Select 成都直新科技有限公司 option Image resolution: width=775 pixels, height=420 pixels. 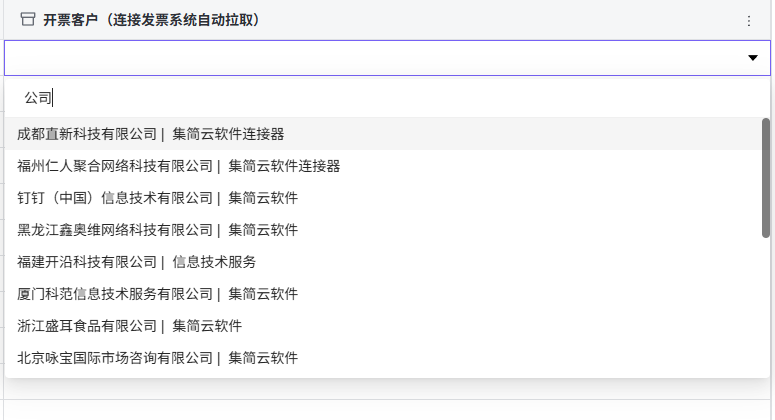[x=88, y=134]
